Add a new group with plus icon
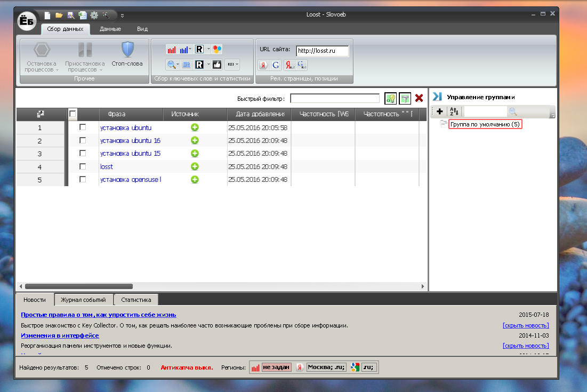Viewport: 587px width, 392px height. pyautogui.click(x=440, y=111)
